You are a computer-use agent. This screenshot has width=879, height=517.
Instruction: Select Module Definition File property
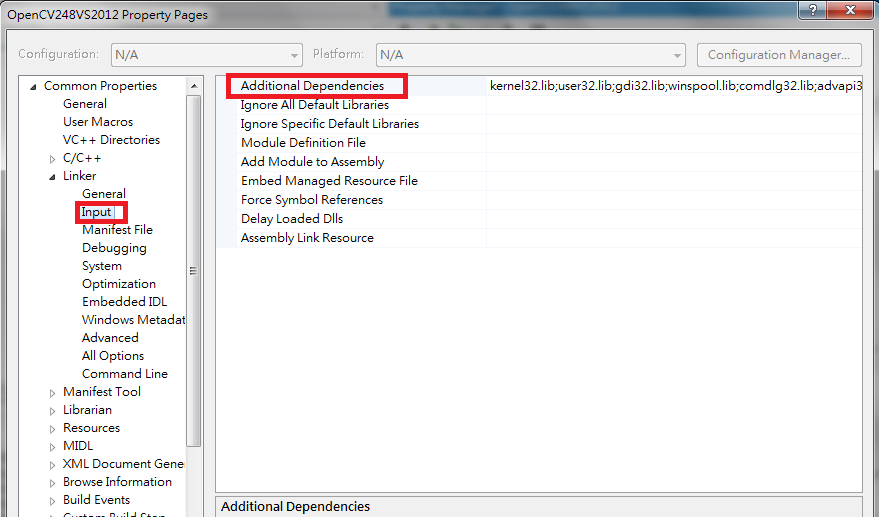pyautogui.click(x=303, y=143)
